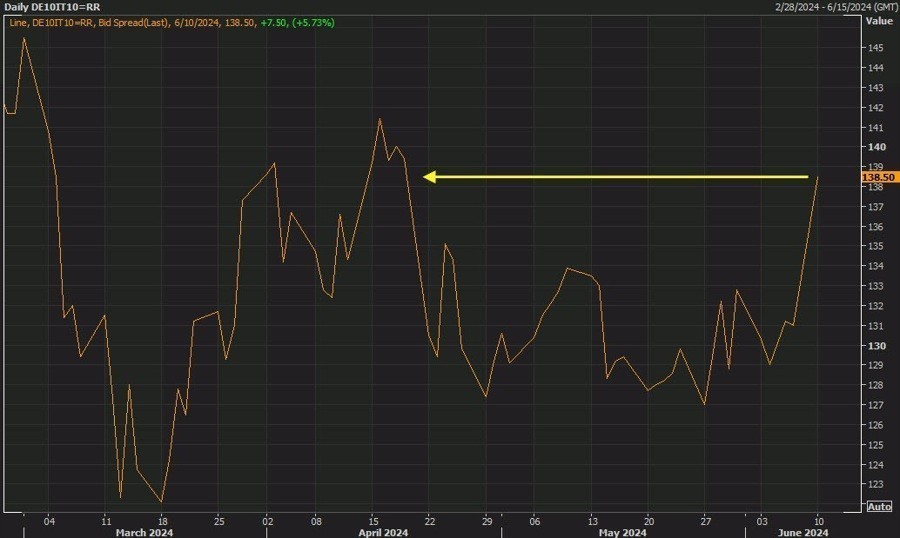
Task: Click the 145 level on price axis
Action: (x=875, y=48)
